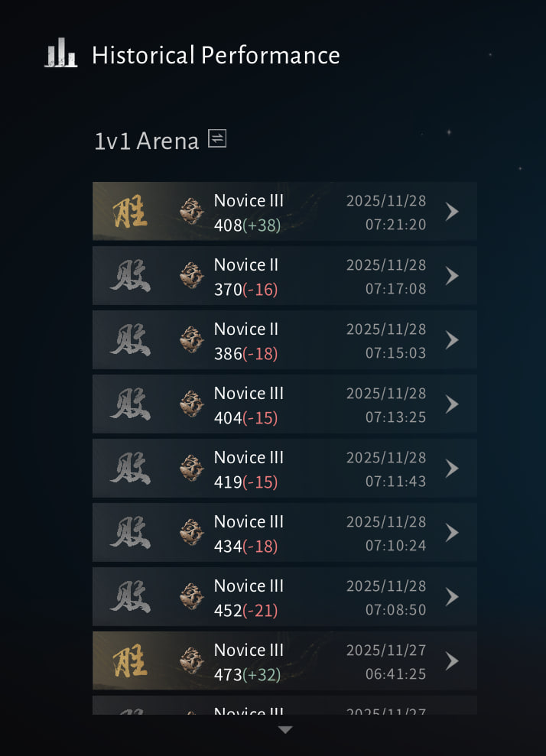Click the Historical Performance bar chart icon
The width and height of the screenshot is (546, 756).
61,53
